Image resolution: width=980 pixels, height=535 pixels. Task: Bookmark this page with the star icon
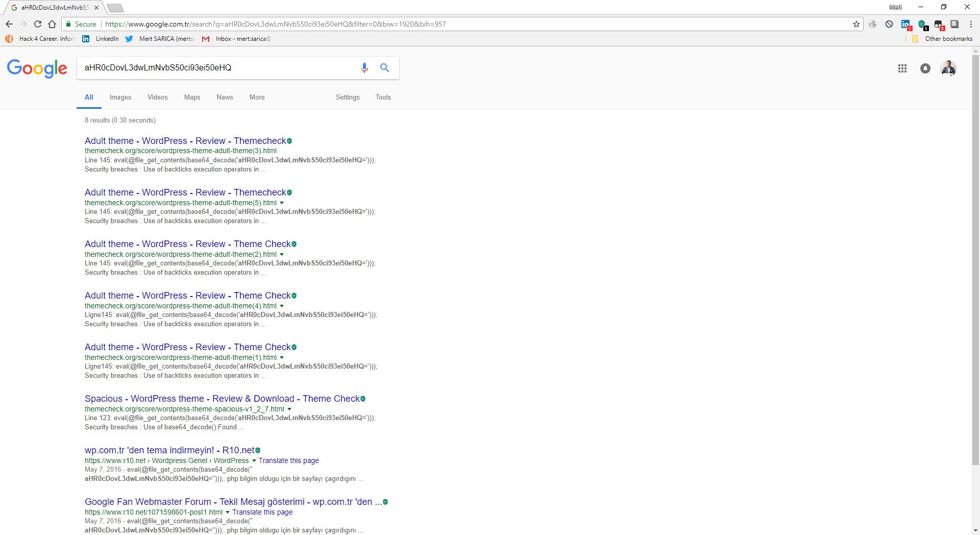(x=856, y=24)
